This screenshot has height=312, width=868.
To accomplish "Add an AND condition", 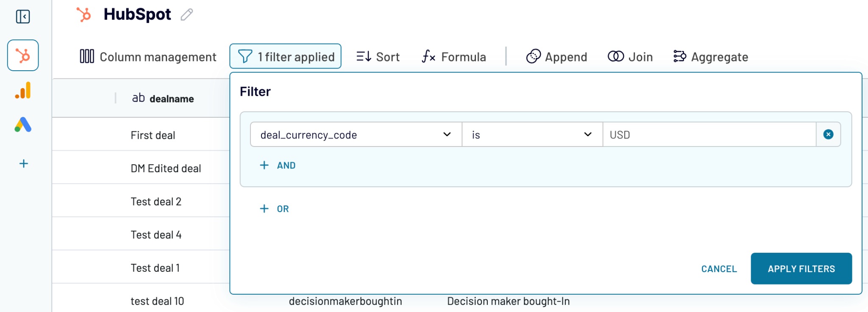I will [x=278, y=165].
